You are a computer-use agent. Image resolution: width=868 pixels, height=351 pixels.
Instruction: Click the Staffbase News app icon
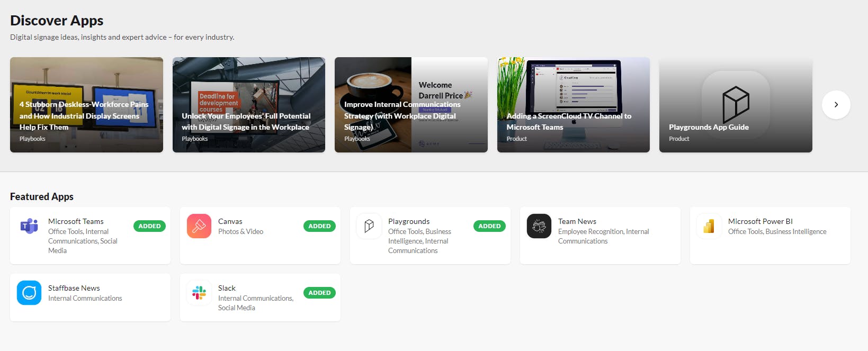(29, 293)
